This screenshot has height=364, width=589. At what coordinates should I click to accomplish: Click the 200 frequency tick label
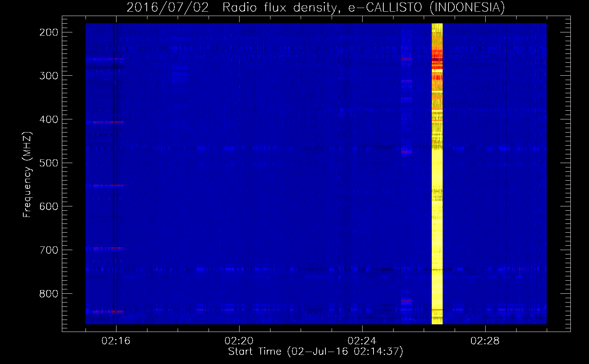point(48,32)
